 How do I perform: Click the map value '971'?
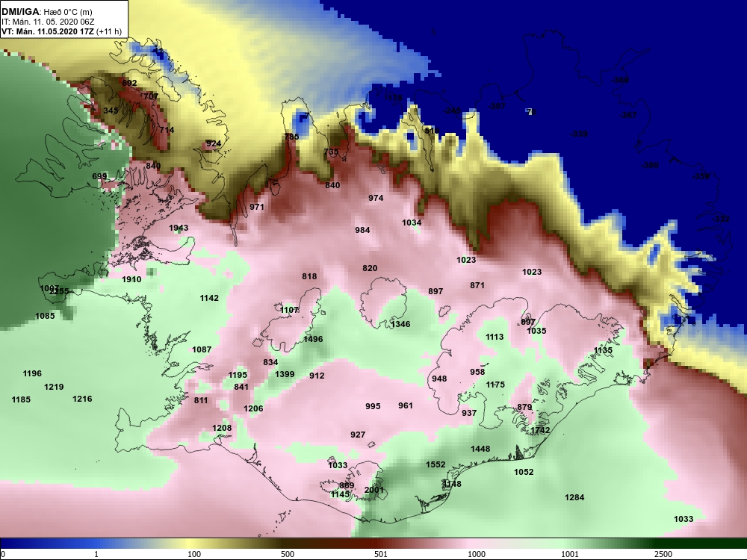coord(257,207)
